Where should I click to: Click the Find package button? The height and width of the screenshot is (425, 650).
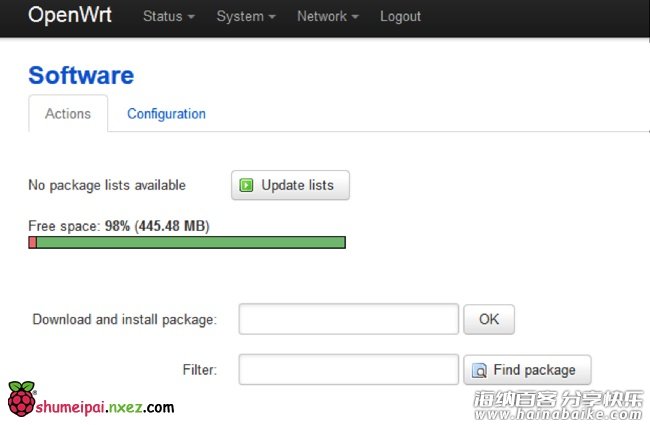(527, 370)
